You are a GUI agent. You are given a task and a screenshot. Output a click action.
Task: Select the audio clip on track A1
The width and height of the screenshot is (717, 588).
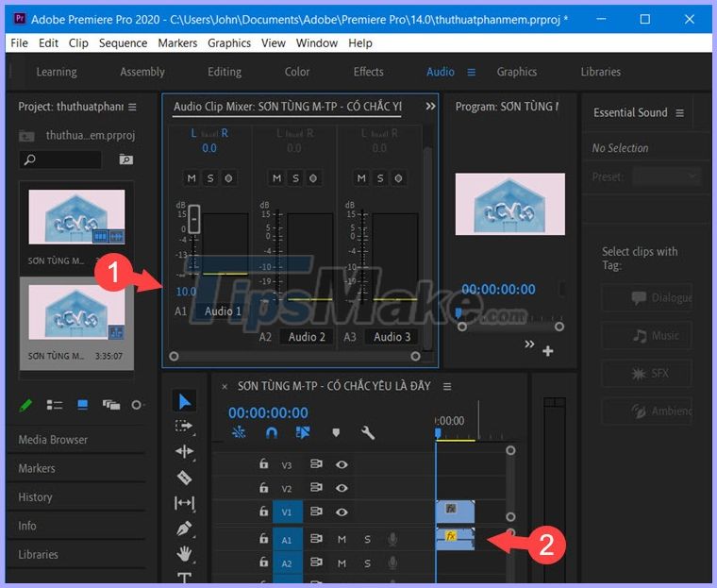pos(456,539)
